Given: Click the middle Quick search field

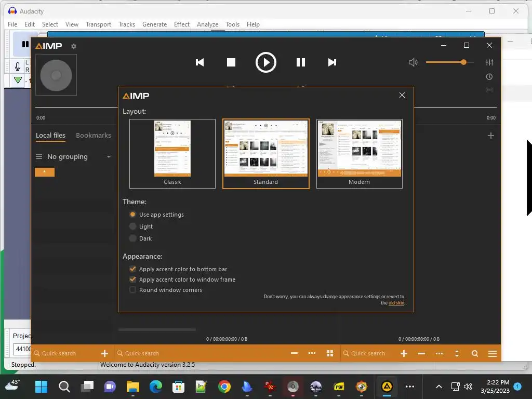Looking at the screenshot, I should pyautogui.click(x=200, y=353).
